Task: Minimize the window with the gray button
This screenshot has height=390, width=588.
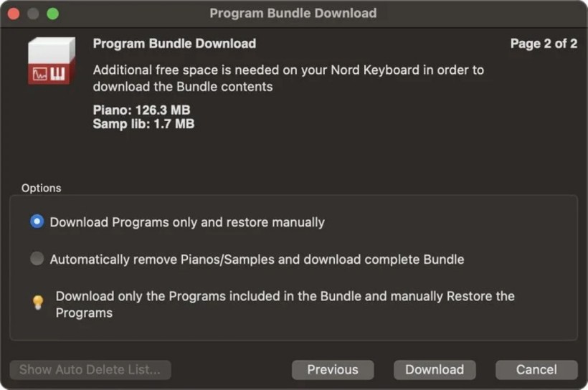Action: point(33,14)
